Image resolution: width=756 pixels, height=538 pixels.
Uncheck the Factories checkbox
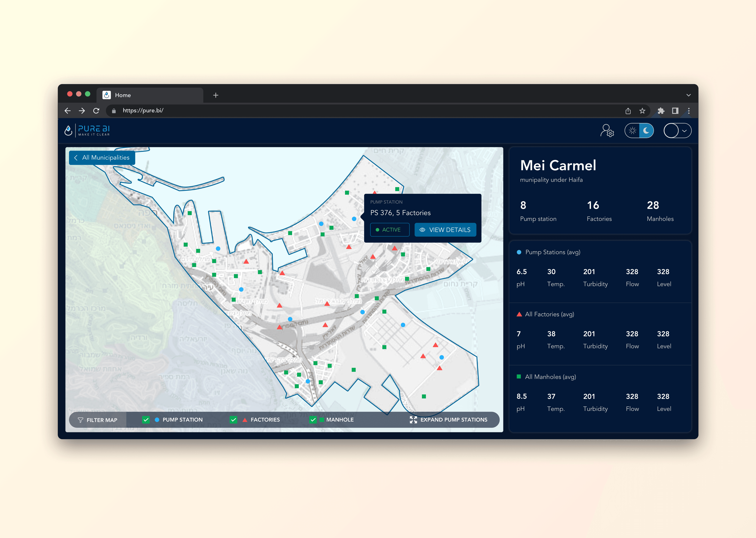point(233,420)
